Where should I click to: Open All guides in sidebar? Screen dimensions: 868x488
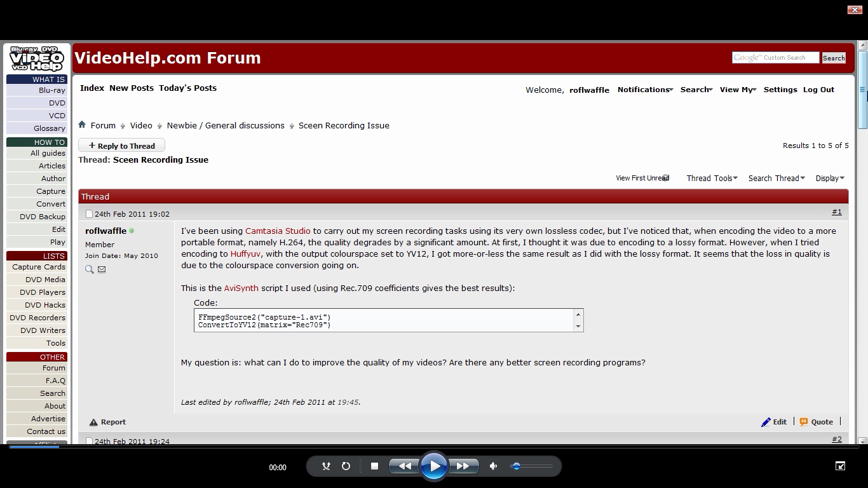36,153
